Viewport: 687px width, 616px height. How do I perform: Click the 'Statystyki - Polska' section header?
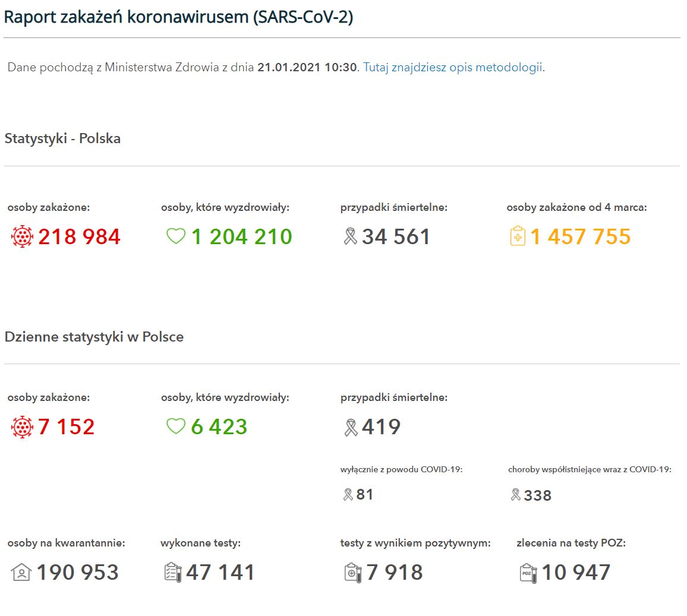pyautogui.click(x=62, y=138)
